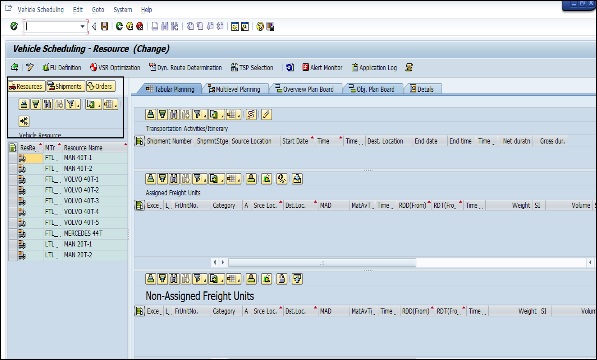Click last icon in Assigned Freight Units toolbar

[x=297, y=178]
